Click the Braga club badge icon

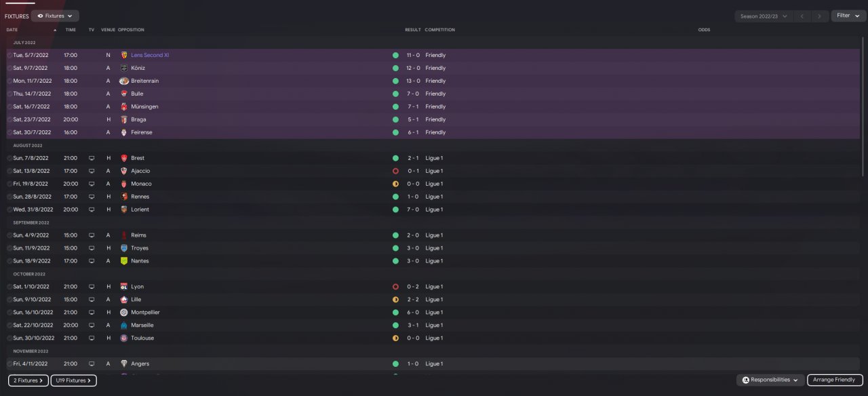point(124,119)
